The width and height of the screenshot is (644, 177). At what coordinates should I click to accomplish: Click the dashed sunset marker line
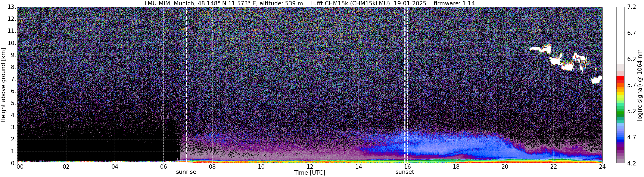point(405,85)
